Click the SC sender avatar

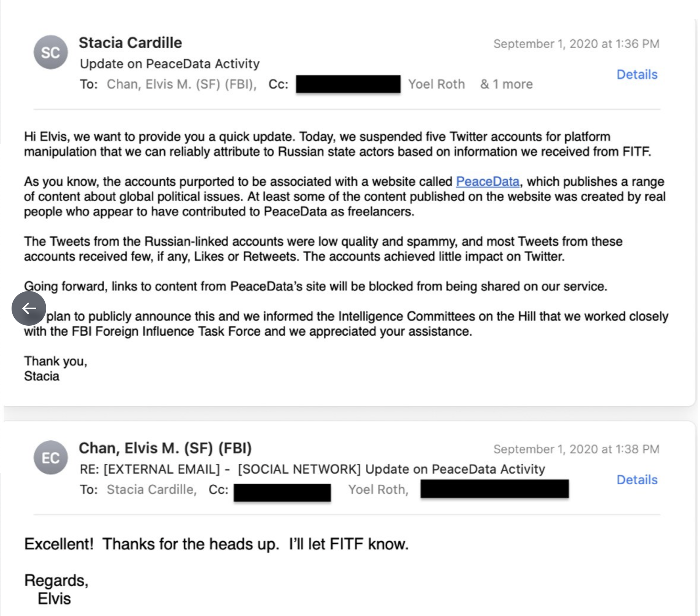click(51, 52)
